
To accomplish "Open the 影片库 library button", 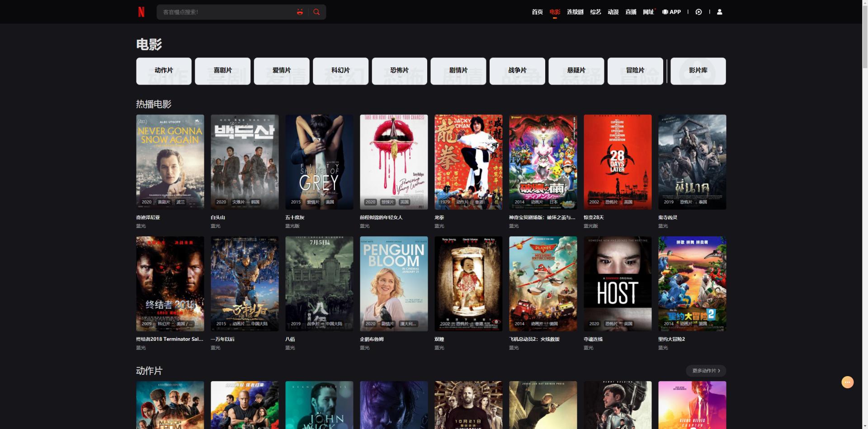I will click(698, 71).
